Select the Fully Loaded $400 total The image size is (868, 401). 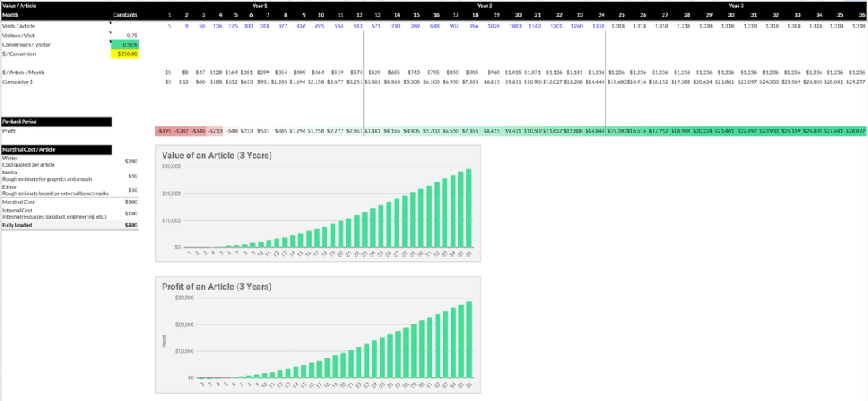tap(132, 226)
